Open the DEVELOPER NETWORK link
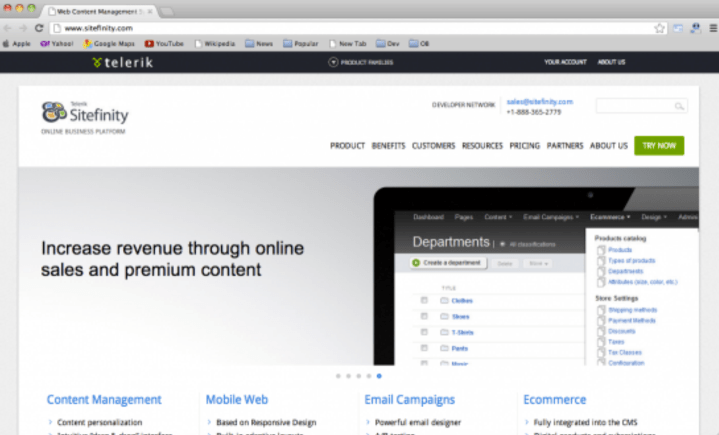 [x=464, y=105]
